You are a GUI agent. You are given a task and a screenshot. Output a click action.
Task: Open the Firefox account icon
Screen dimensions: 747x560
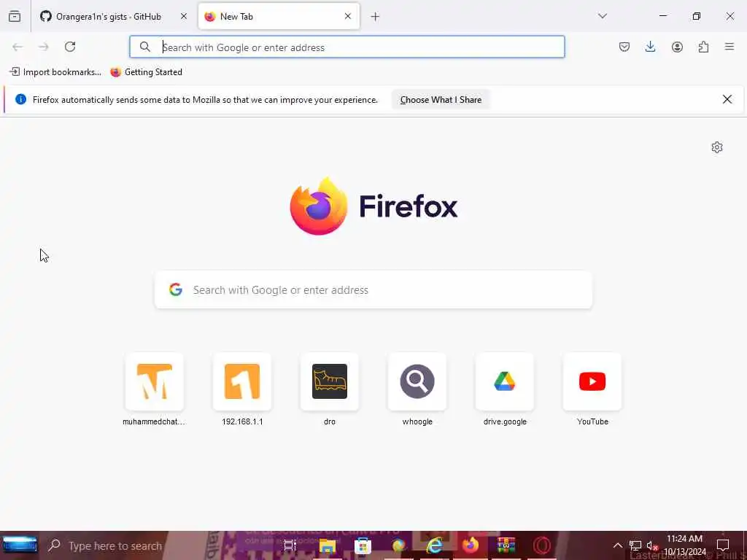tap(677, 47)
